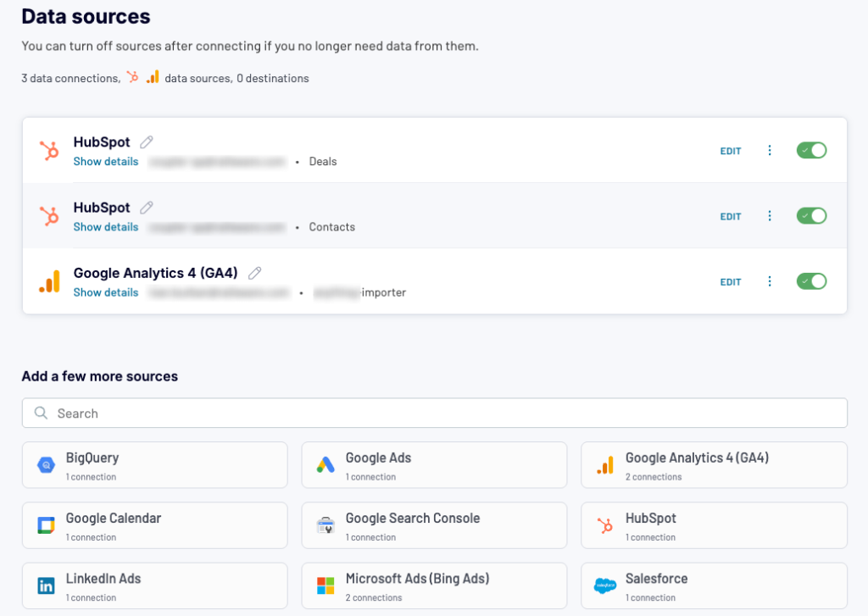Click the BigQuery hexagon icon
Screen dimensions: 868x616
pyautogui.click(x=46, y=465)
